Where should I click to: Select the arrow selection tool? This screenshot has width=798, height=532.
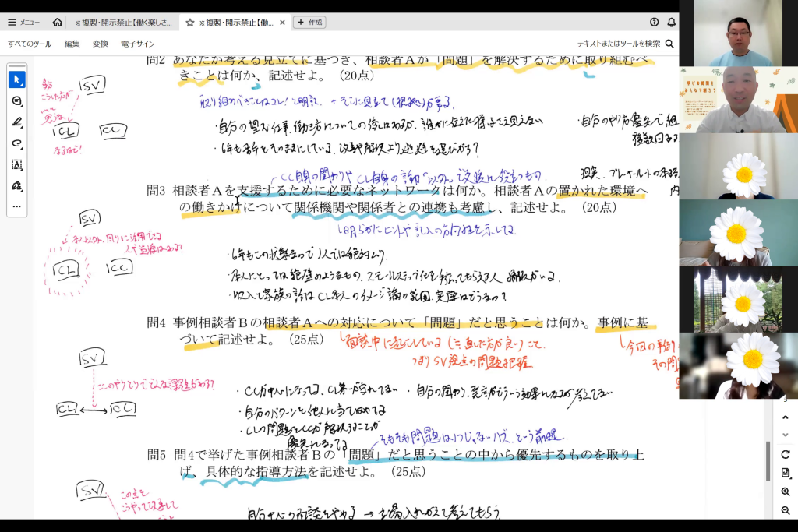click(16, 80)
